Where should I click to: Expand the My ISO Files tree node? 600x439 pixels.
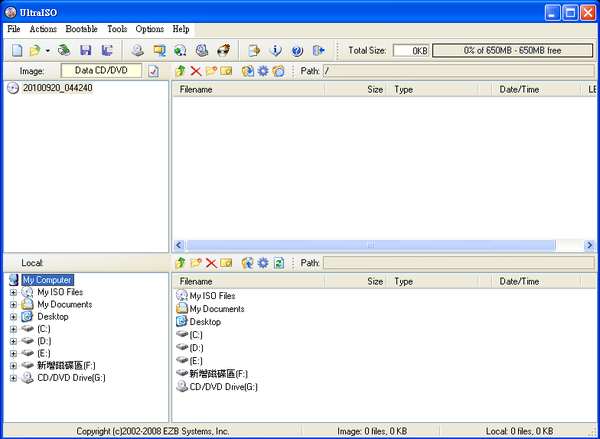point(13,292)
